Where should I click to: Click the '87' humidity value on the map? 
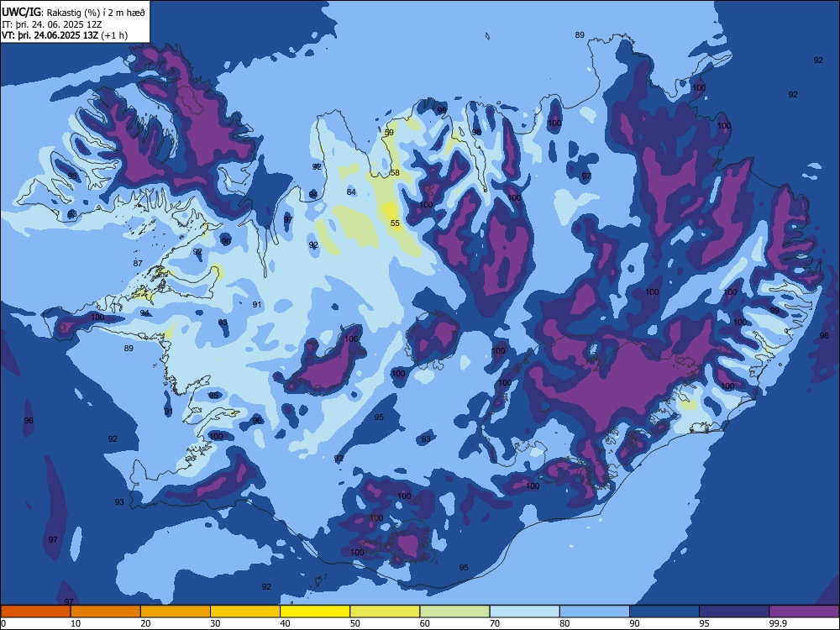138,263
